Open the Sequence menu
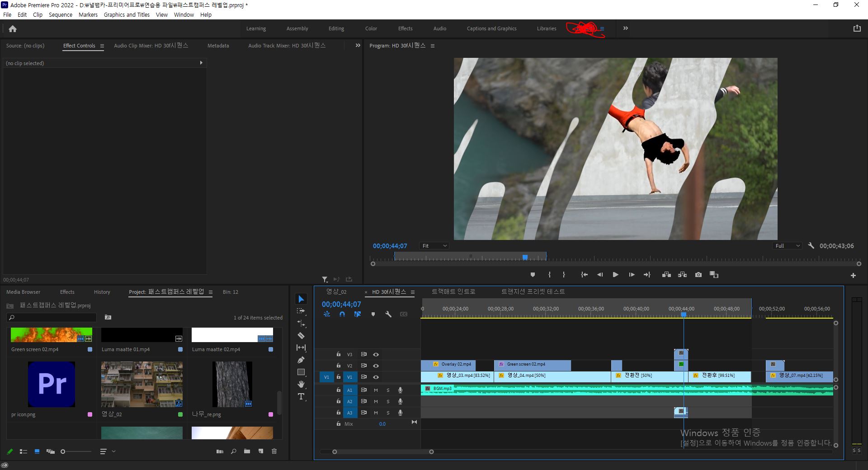 pyautogui.click(x=61, y=15)
